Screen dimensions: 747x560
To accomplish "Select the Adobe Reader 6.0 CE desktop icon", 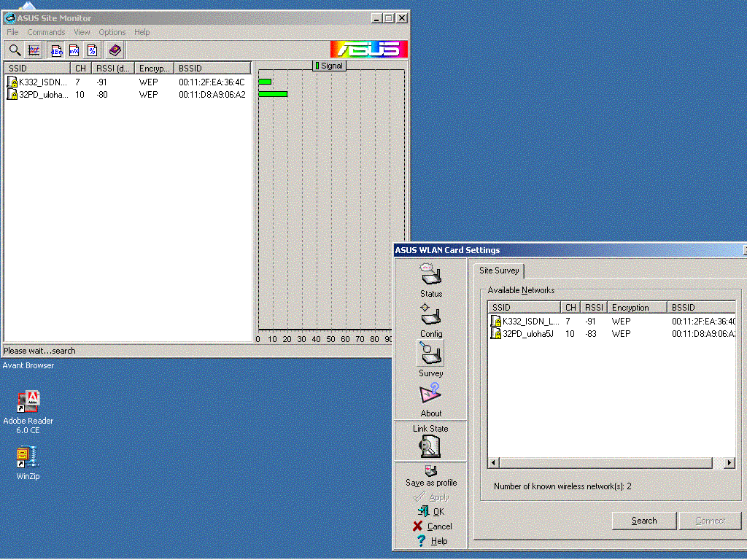I will [28, 402].
